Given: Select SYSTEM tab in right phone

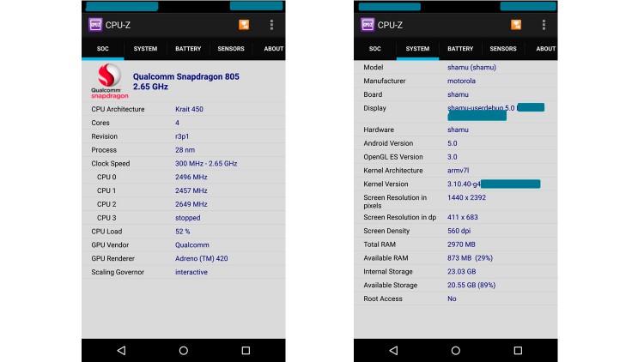Looking at the screenshot, I should pos(417,48).
